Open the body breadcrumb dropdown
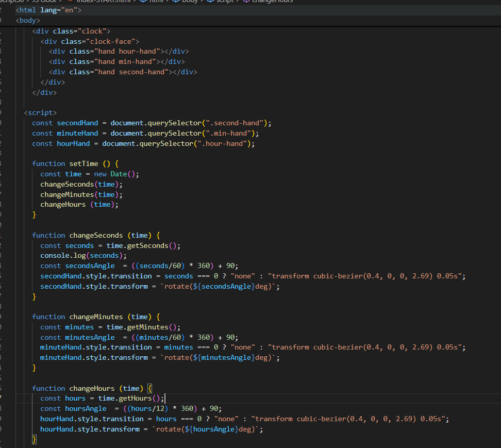The height and width of the screenshot is (448, 501). tap(190, 2)
